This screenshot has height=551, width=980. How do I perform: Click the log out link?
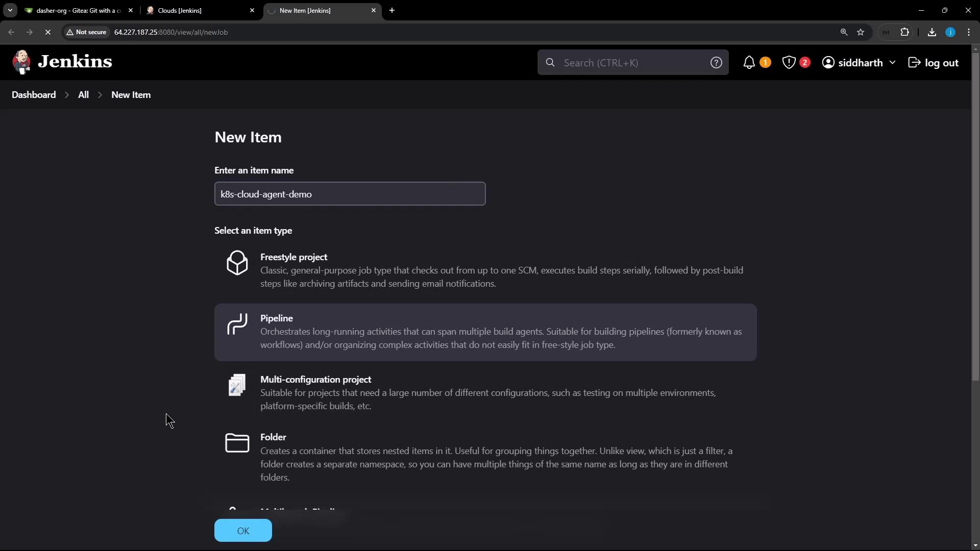pyautogui.click(x=934, y=63)
